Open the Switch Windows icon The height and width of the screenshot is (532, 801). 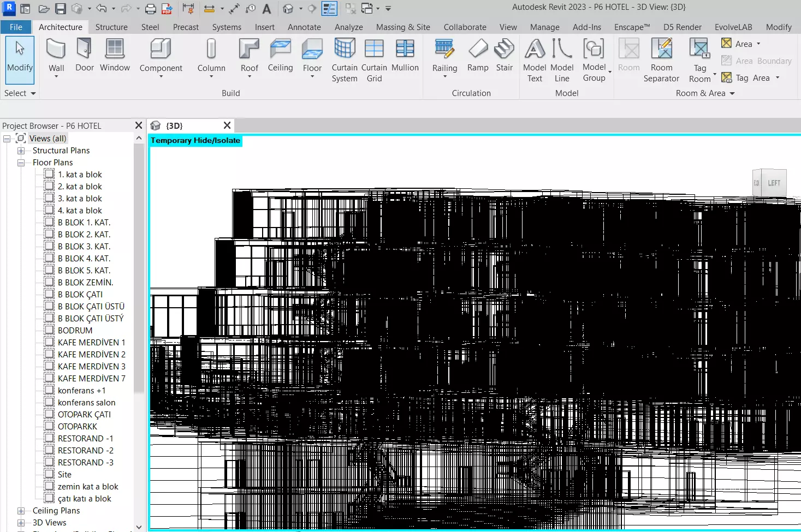point(367,9)
